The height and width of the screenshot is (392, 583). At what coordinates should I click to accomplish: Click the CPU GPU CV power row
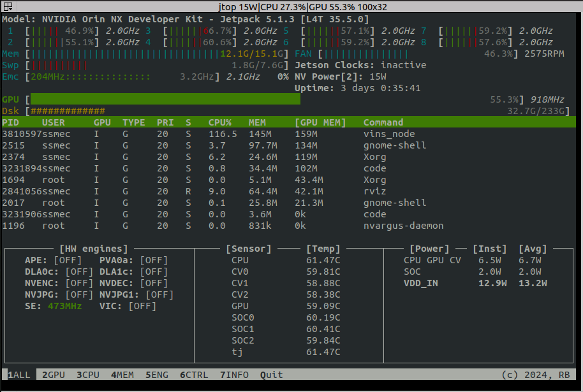click(x=472, y=260)
